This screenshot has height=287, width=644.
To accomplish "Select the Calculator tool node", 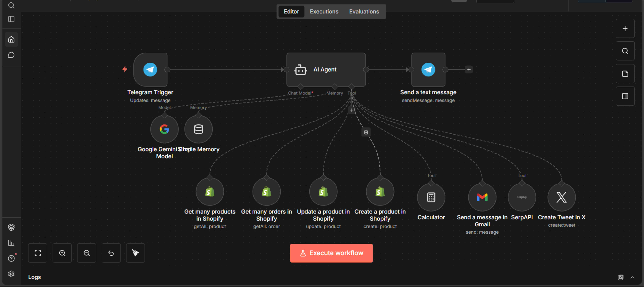I will 431,197.
